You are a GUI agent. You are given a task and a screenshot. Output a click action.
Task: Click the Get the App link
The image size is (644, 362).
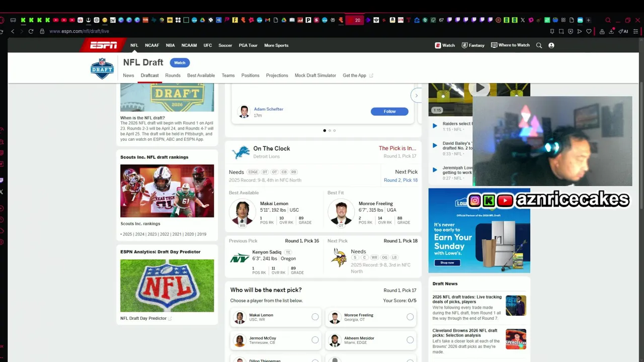point(358,75)
